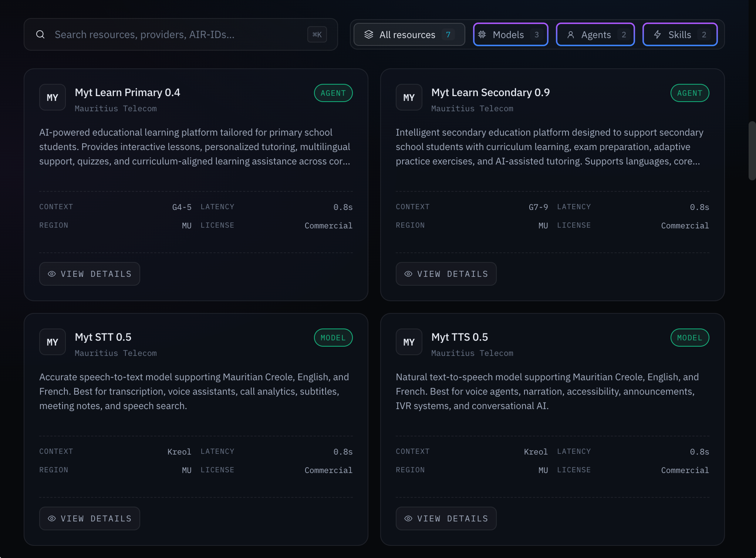Click Mauritius Telecom under Myt STT 0.5
Screen dimensions: 756x558
point(116,353)
